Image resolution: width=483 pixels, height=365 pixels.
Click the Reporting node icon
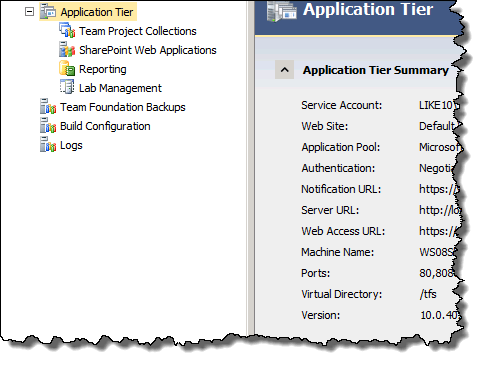(67, 69)
